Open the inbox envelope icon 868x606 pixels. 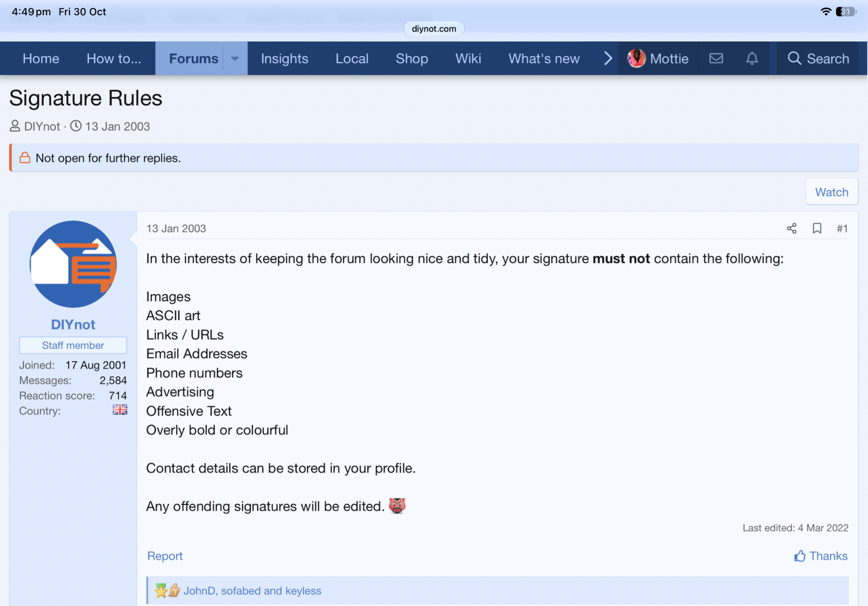716,58
